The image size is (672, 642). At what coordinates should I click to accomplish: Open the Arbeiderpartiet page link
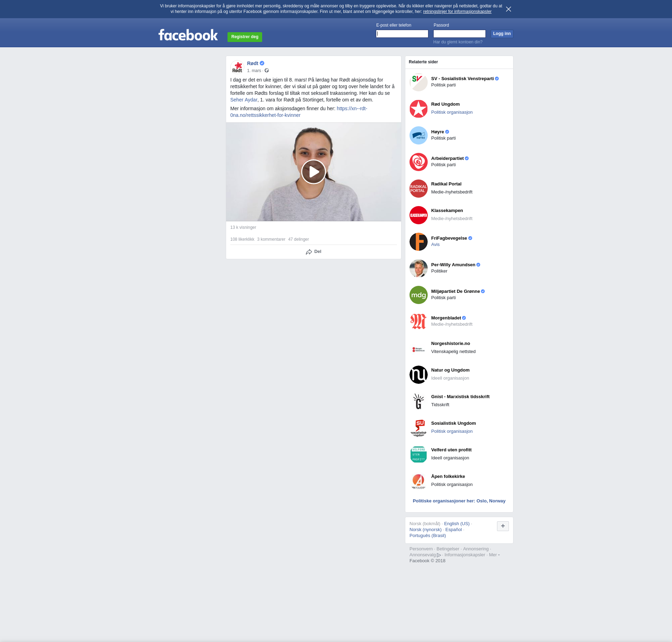coord(447,158)
